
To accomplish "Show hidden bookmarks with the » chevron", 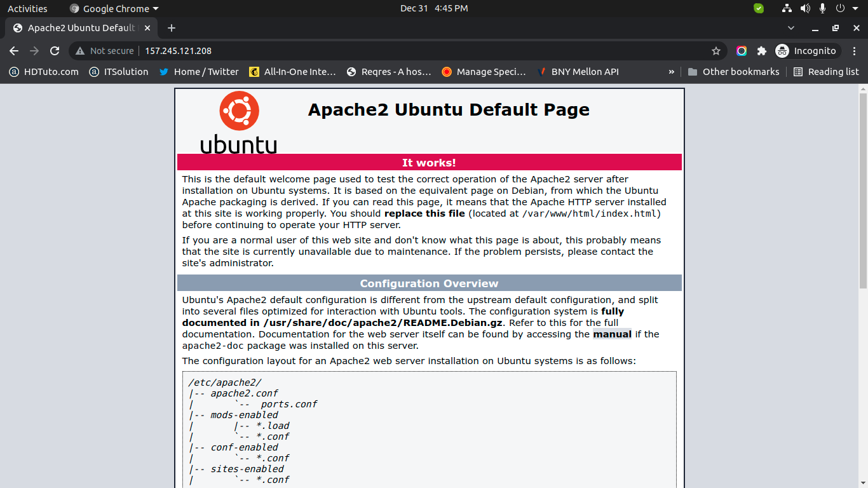I will coord(671,72).
